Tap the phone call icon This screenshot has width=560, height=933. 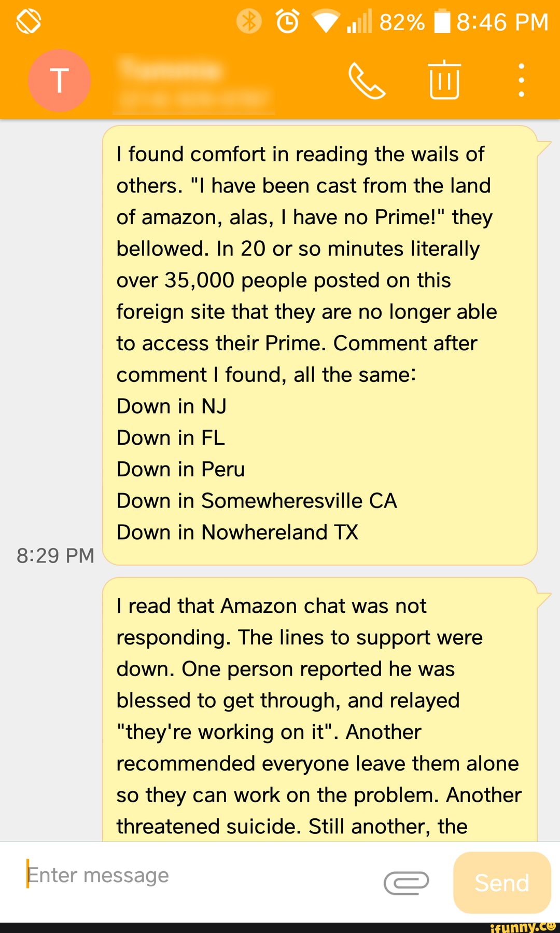tap(367, 80)
